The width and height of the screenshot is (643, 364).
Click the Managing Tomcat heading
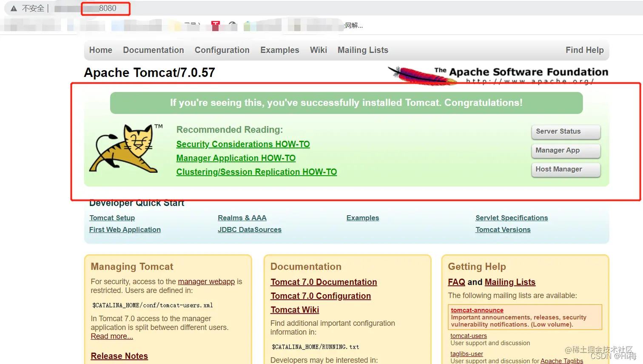click(x=132, y=267)
